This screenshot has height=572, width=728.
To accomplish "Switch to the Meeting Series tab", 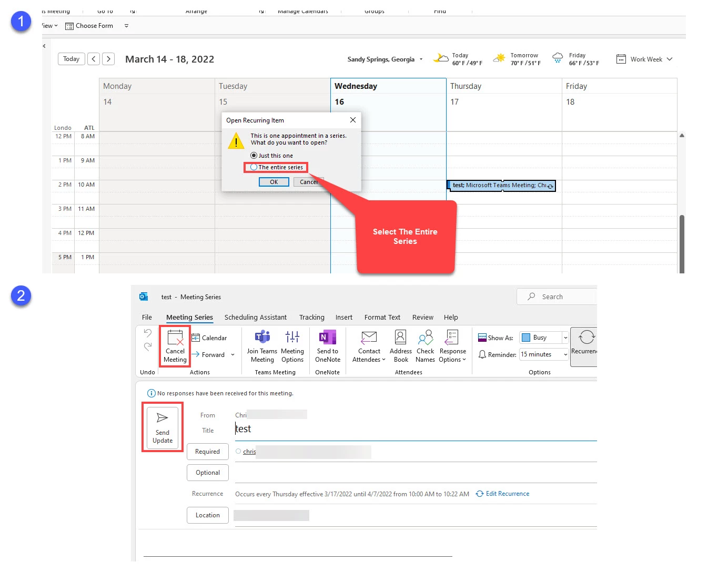I will tap(189, 317).
